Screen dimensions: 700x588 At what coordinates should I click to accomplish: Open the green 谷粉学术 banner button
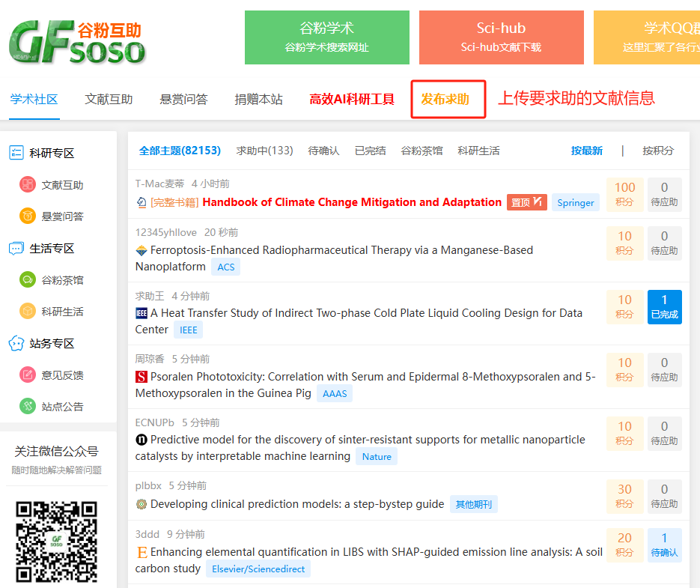click(x=326, y=37)
